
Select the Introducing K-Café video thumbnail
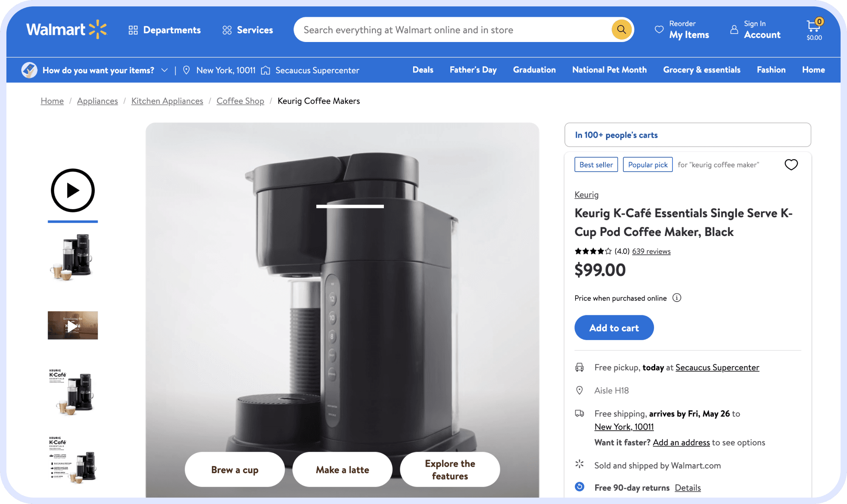[72, 325]
